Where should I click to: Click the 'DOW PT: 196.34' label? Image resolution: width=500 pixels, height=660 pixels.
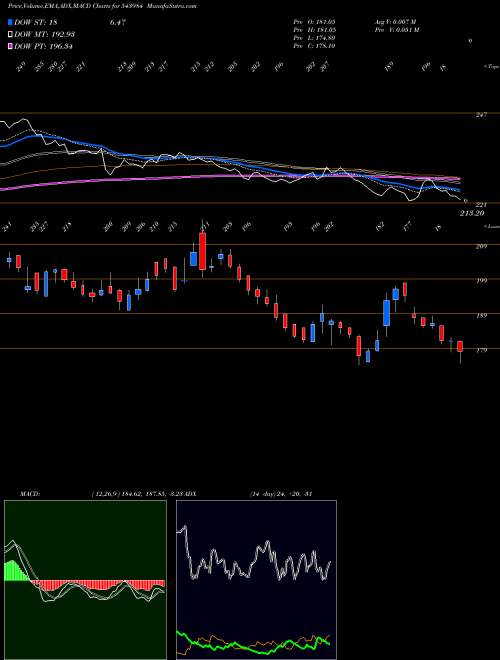pos(43,46)
